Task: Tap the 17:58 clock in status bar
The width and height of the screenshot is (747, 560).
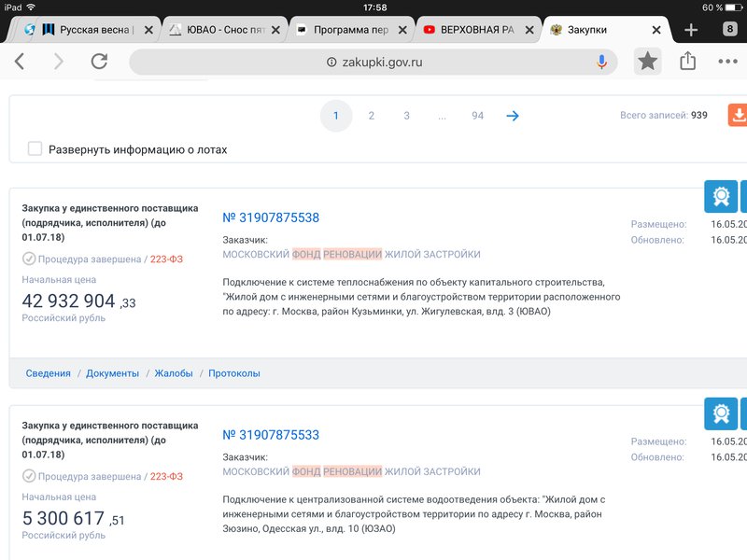Action: point(375,7)
